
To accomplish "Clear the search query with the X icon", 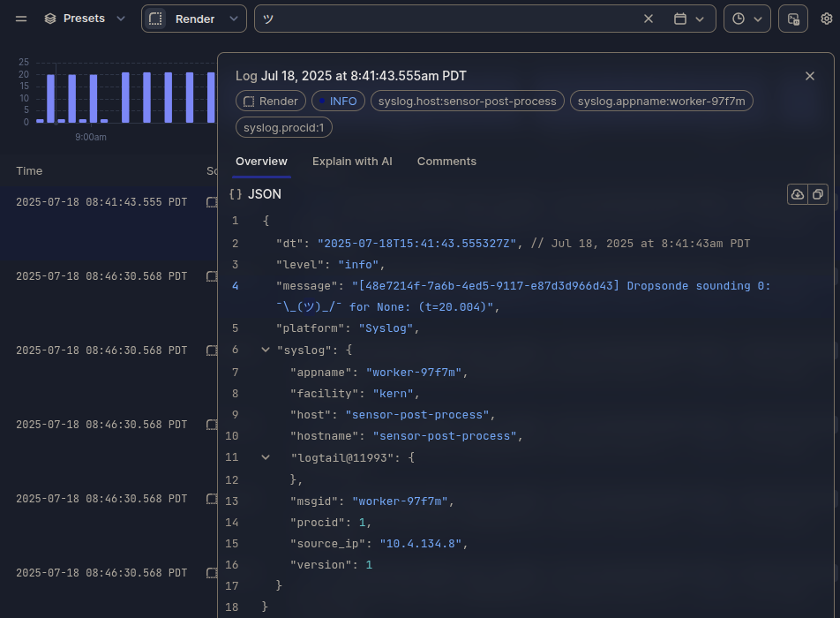I will [649, 19].
